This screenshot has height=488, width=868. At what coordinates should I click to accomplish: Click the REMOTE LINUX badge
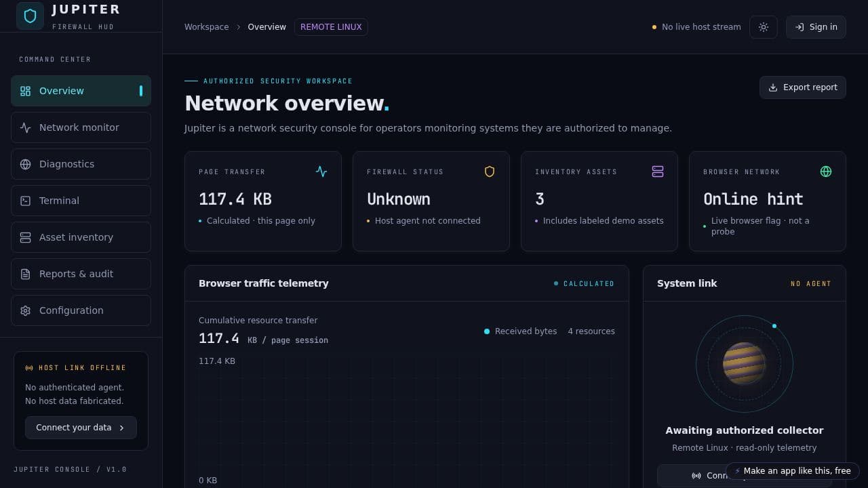click(331, 27)
